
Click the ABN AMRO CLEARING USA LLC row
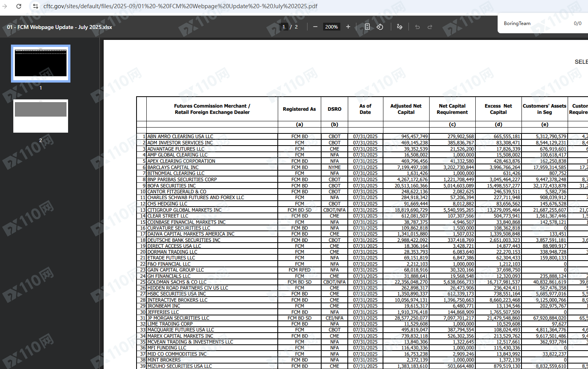tap(180, 137)
